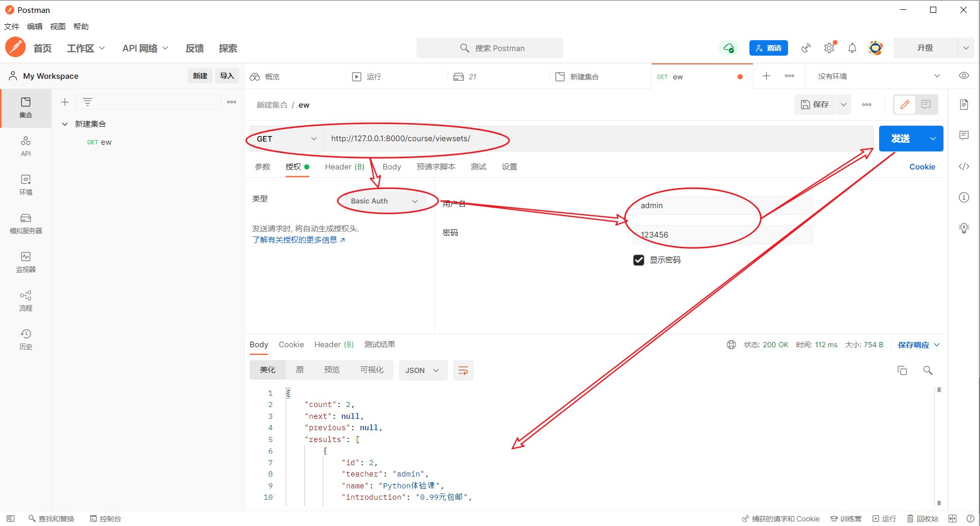
Task: Toggle two-pane layout in status bar
Action: tap(953, 519)
